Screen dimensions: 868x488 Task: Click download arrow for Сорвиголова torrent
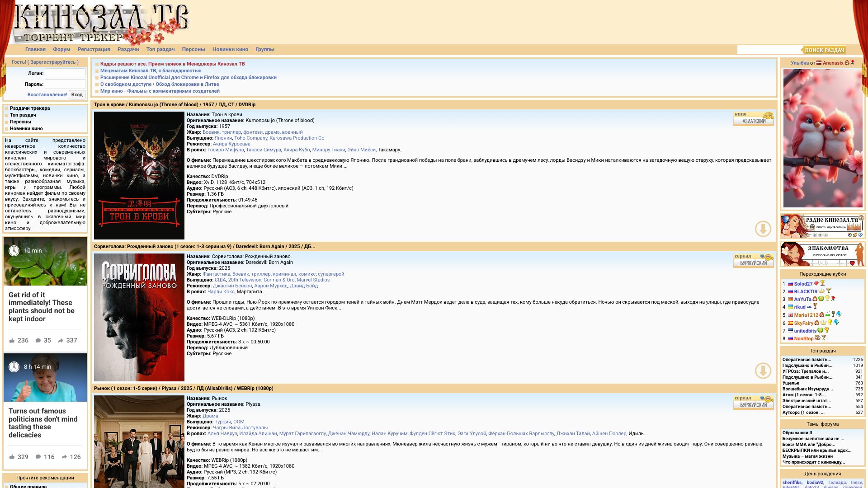763,371
